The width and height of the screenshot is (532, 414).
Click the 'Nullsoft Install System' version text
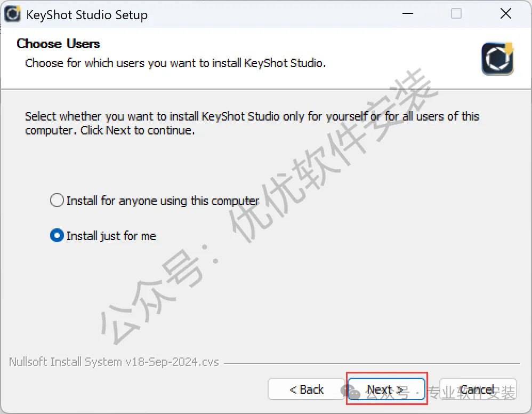[114, 362]
